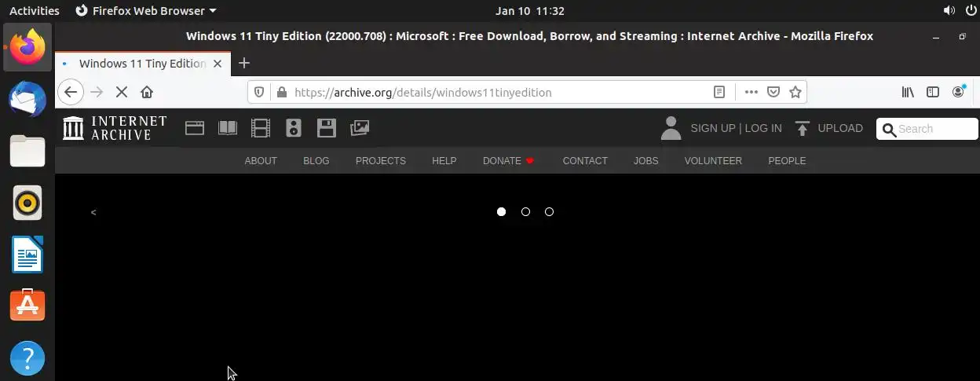Open LibreOffice Writer from the dock
Viewport: 980px width, 381px height.
click(27, 255)
